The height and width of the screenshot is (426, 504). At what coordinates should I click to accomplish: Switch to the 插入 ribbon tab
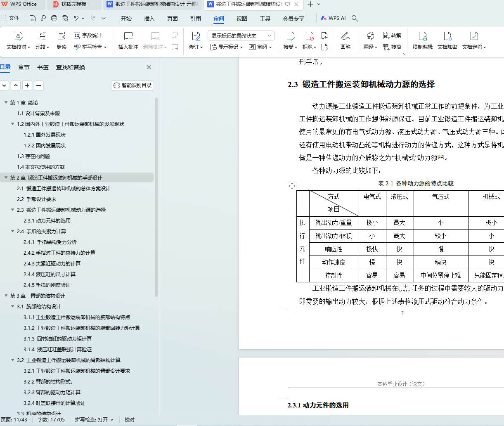point(149,18)
